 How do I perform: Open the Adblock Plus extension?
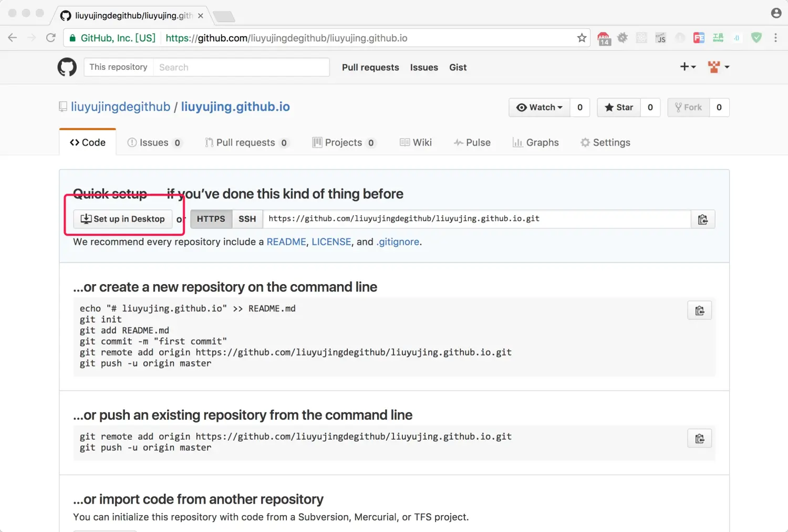604,38
